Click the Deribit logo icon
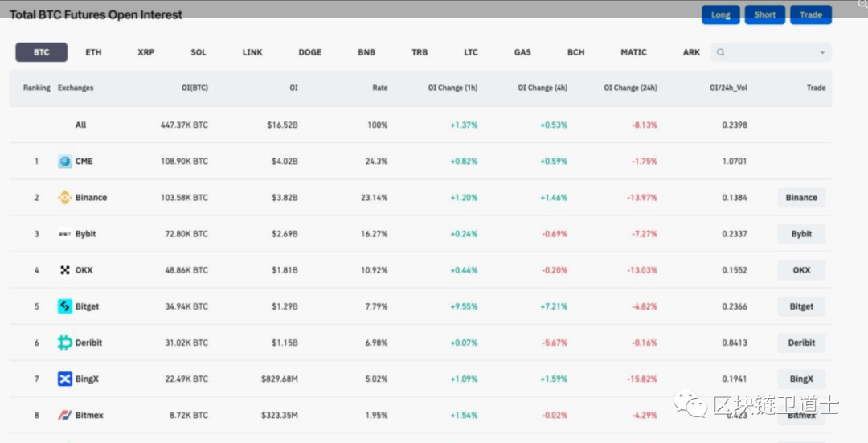This screenshot has width=868, height=443. (65, 343)
